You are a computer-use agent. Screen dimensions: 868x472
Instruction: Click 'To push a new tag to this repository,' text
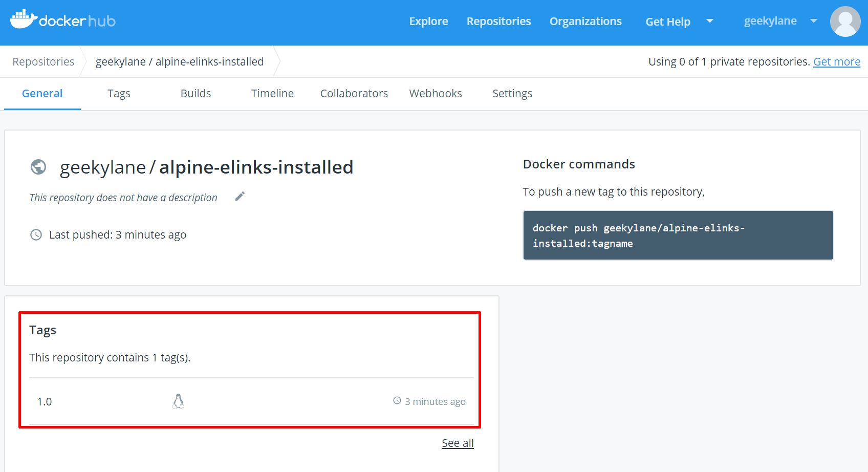[614, 192]
